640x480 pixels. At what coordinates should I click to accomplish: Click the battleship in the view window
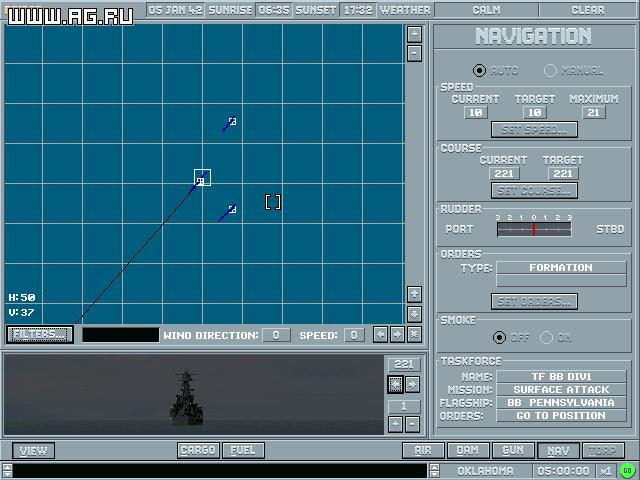click(187, 398)
